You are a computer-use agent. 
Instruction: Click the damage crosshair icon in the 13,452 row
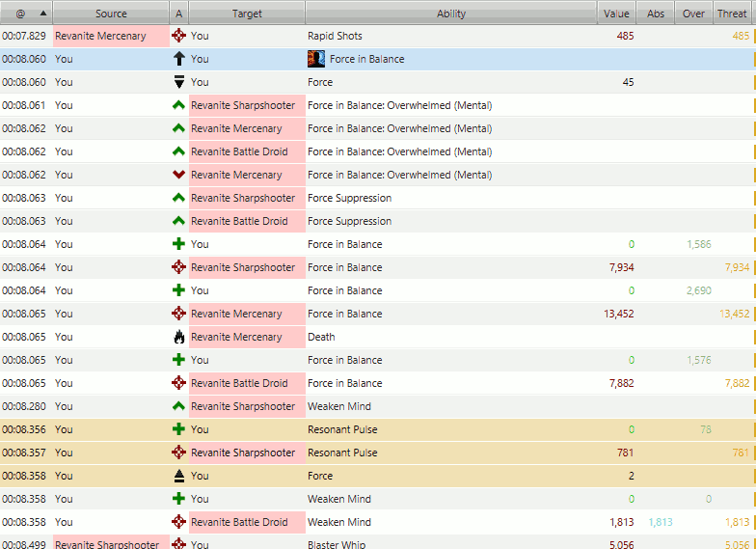point(179,313)
